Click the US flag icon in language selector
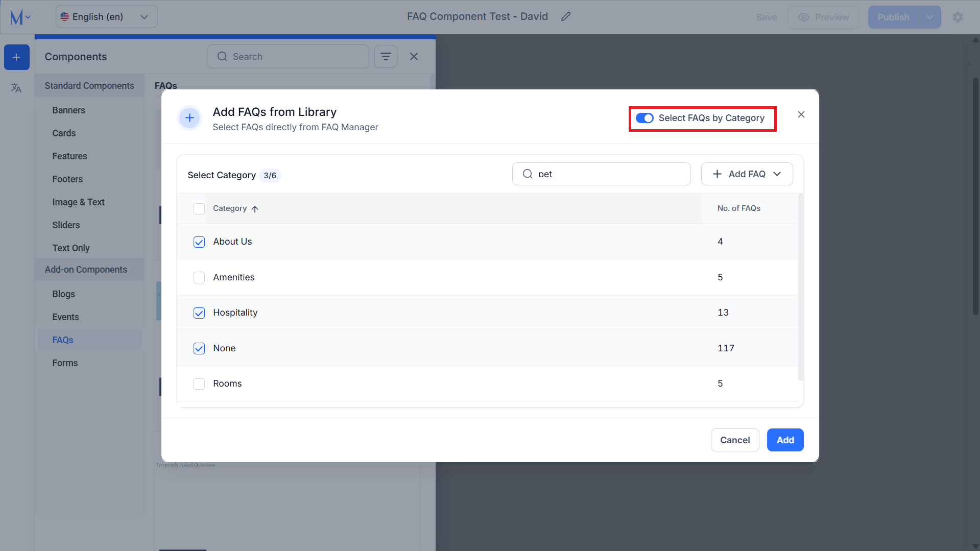Viewport: 980px width, 551px height. pos(65,17)
